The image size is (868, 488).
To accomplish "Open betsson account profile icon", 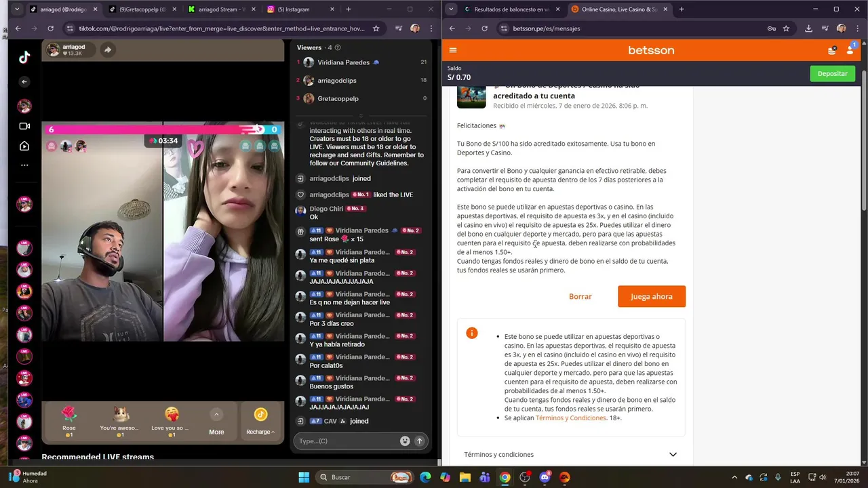I will pyautogui.click(x=850, y=50).
